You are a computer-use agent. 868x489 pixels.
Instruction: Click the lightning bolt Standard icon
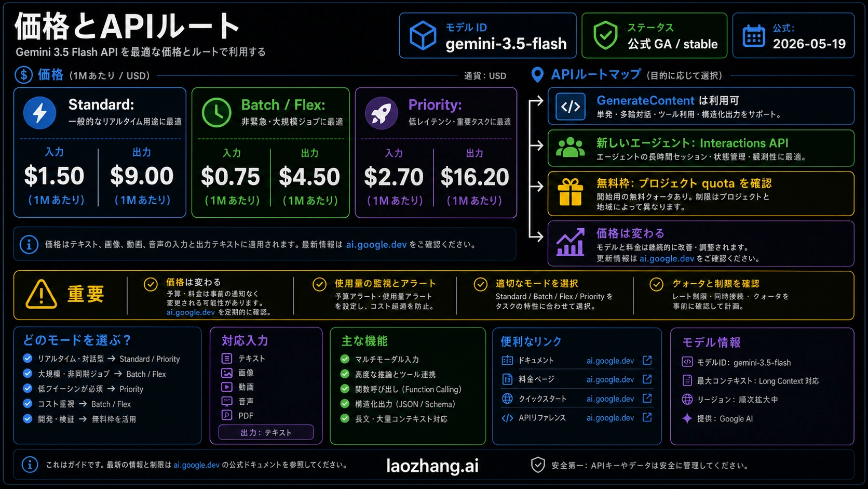pos(40,113)
